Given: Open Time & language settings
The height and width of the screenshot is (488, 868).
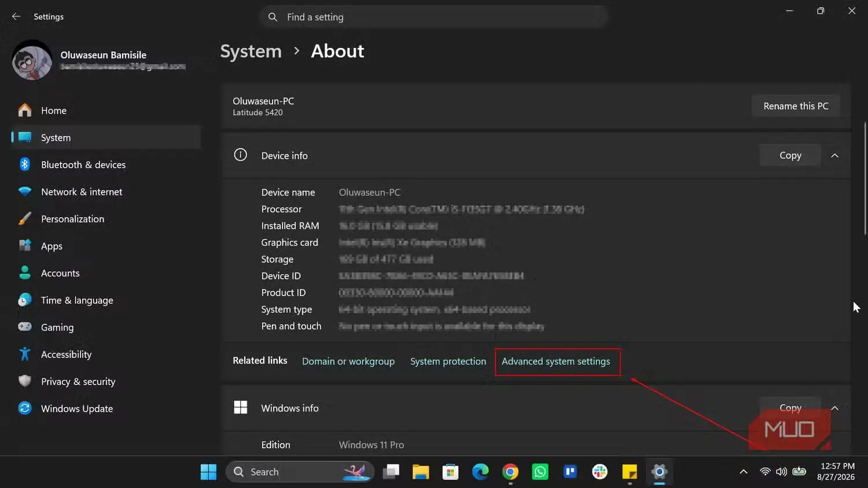Looking at the screenshot, I should pyautogui.click(x=105, y=300).
